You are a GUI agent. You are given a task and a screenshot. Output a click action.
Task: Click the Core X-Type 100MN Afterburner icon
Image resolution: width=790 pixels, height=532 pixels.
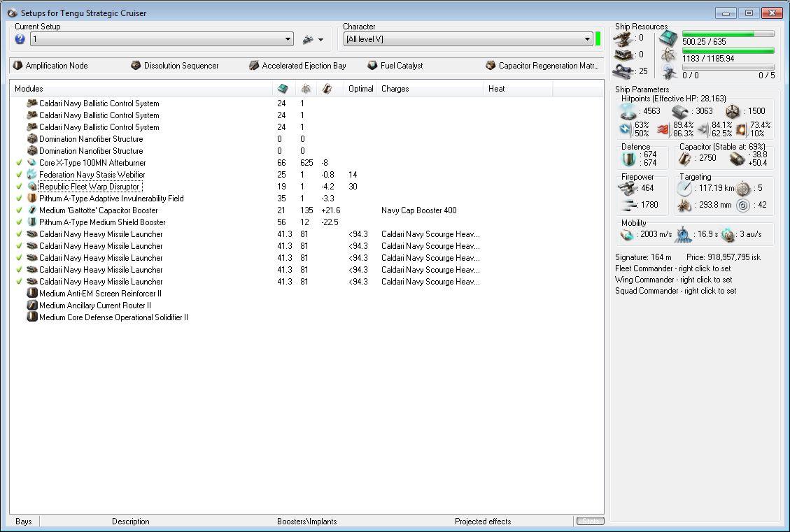[x=32, y=163]
